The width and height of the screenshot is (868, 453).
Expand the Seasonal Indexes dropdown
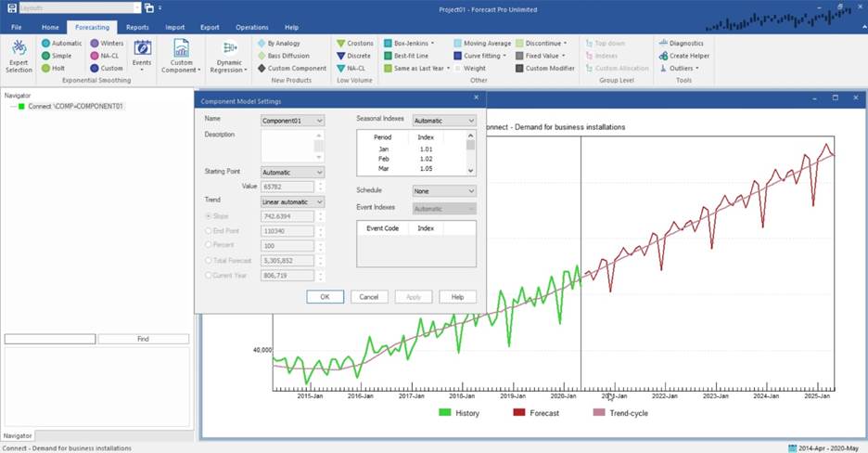443,121
